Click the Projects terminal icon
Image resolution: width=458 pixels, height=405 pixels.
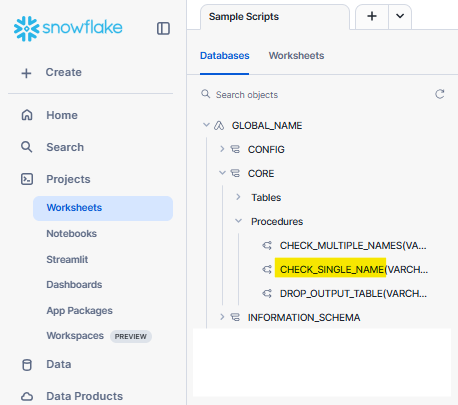[27, 179]
